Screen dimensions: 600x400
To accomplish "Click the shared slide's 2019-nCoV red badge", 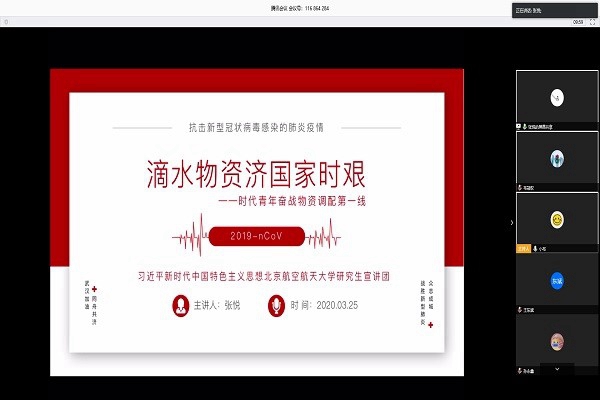I will click(258, 239).
